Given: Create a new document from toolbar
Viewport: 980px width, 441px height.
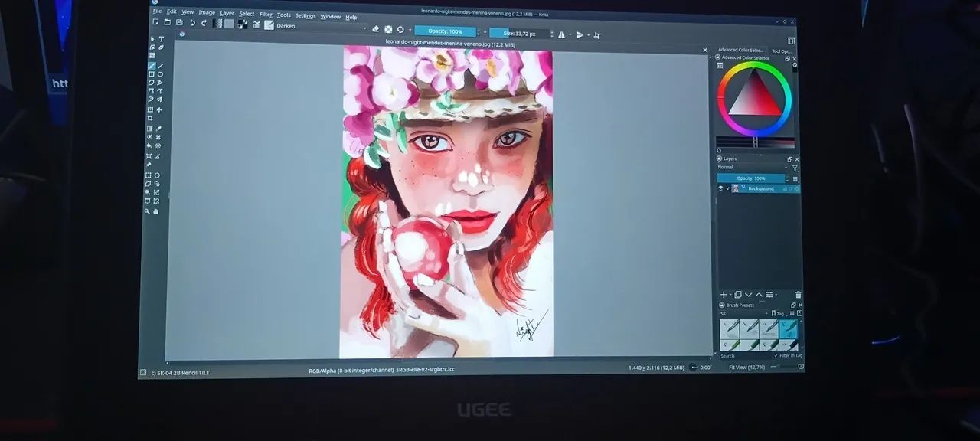Looking at the screenshot, I should 155,22.
